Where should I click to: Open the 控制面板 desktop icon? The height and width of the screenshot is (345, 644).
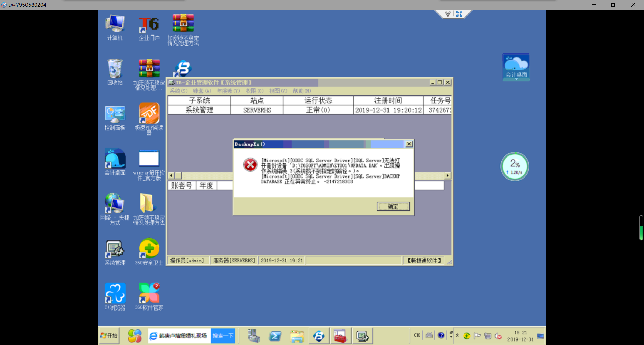point(115,118)
